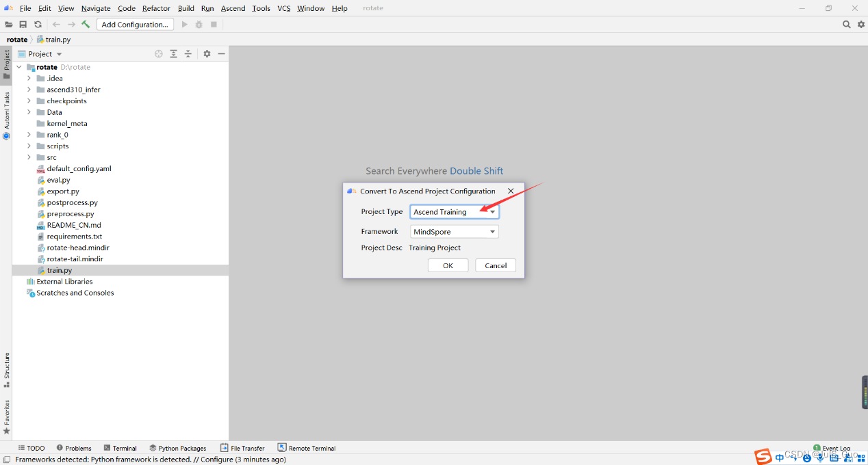This screenshot has width=868, height=465.
Task: Click the tool windows toggle in the status bar corner
Action: pos(6,460)
